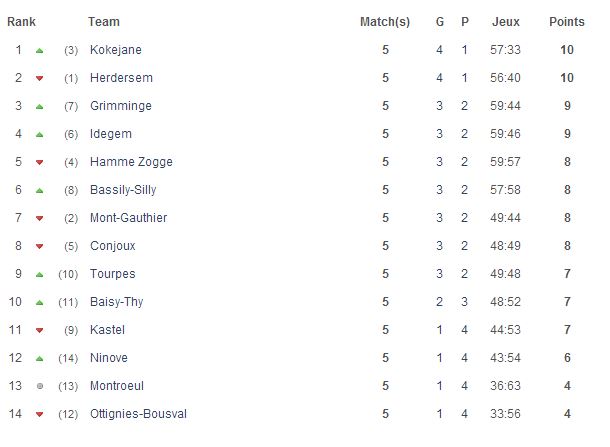Click the red down arrow beside Kastel
Viewport: 610px width, 447px height.
pos(39,331)
